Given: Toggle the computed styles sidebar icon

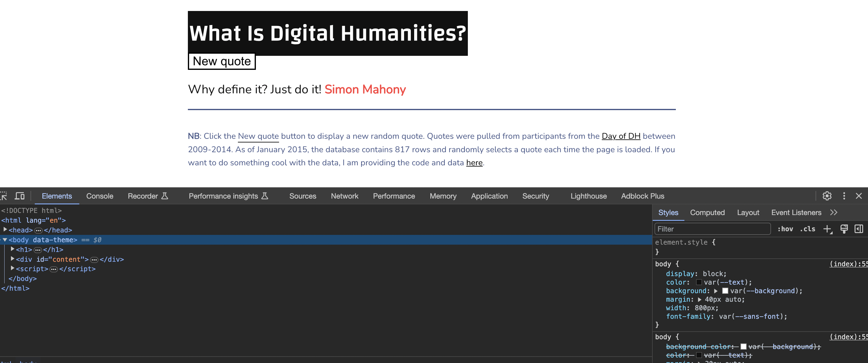Looking at the screenshot, I should point(859,229).
